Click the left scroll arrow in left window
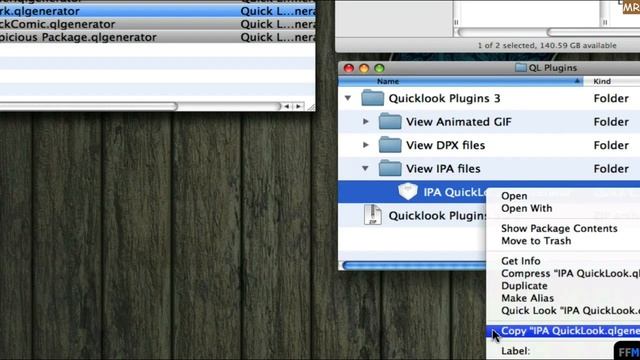640x360 pixels. (x=287, y=107)
